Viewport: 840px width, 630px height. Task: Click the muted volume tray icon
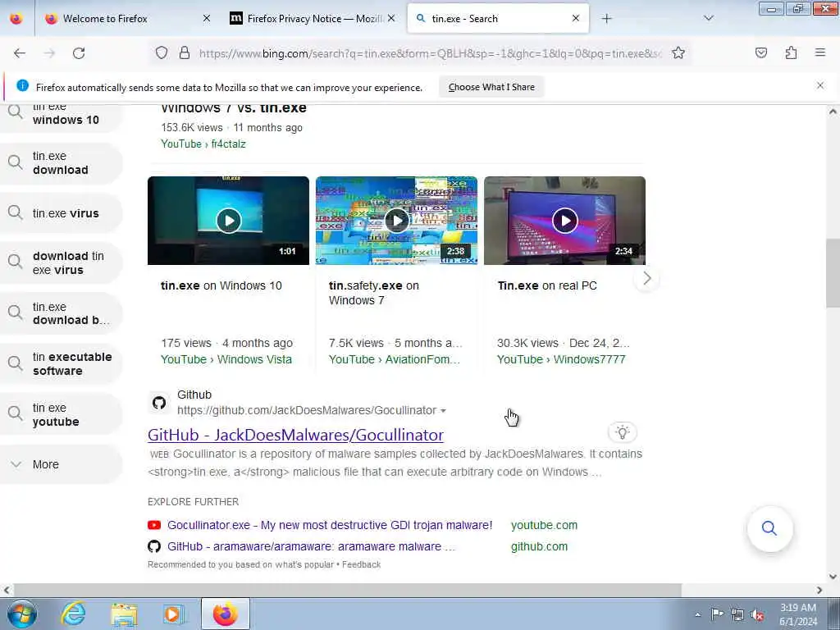[757, 615]
